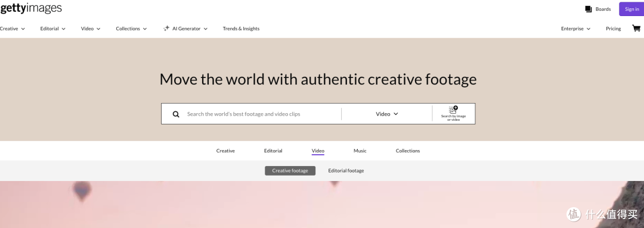644x228 pixels.
Task: Open the Video media type dropdown
Action: [x=386, y=114]
